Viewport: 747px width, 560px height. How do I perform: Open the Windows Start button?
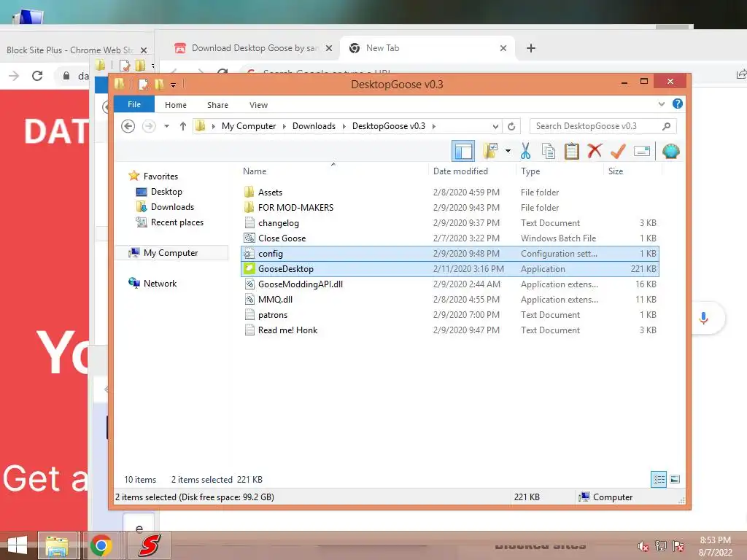18,545
